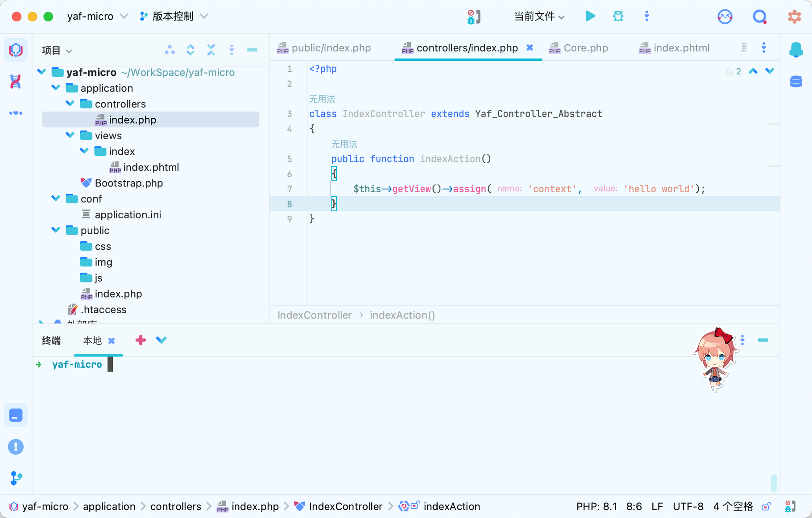Select index.phtml in project tree

pos(151,167)
